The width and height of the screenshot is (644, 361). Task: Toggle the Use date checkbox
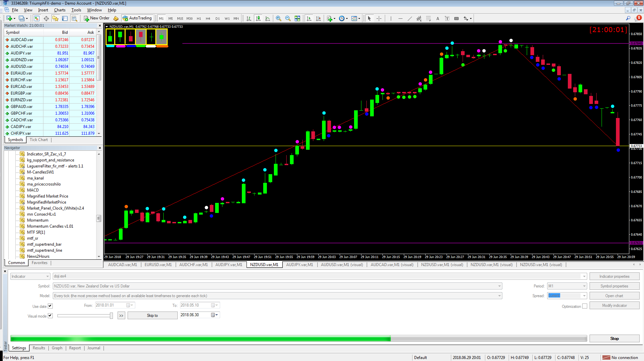click(50, 306)
